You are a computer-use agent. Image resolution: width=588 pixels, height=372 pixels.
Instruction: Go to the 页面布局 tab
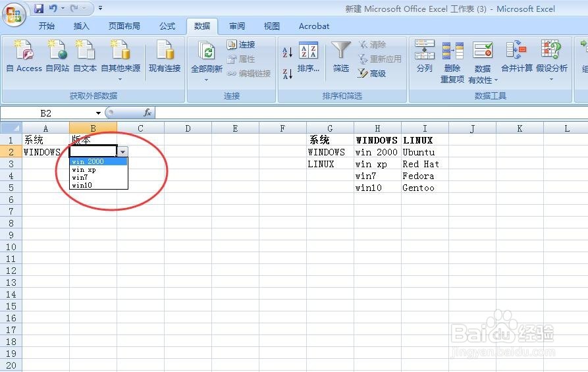124,26
